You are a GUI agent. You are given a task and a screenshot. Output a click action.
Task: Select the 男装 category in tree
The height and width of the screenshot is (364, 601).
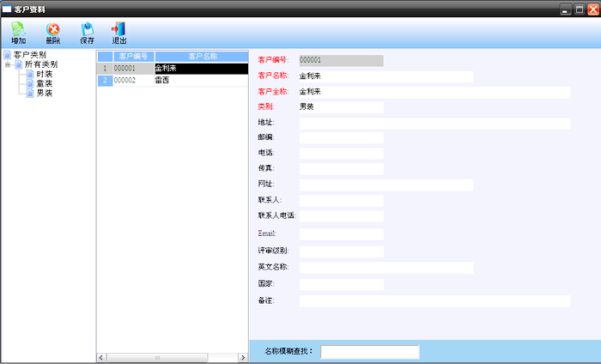[44, 93]
